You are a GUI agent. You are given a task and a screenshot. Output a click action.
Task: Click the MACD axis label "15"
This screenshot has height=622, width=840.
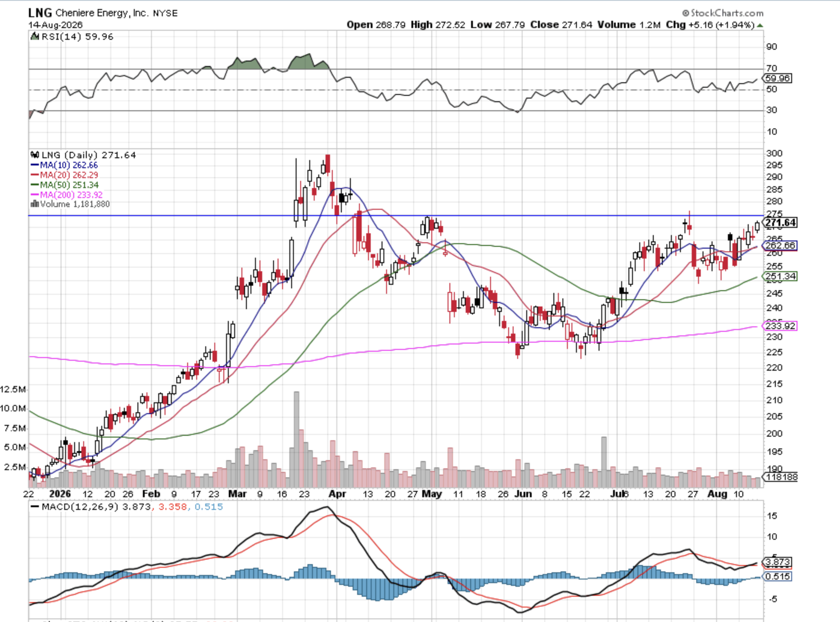click(x=772, y=516)
